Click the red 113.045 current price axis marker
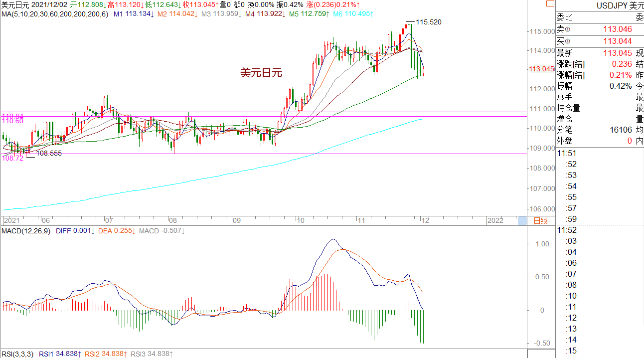 542,69
